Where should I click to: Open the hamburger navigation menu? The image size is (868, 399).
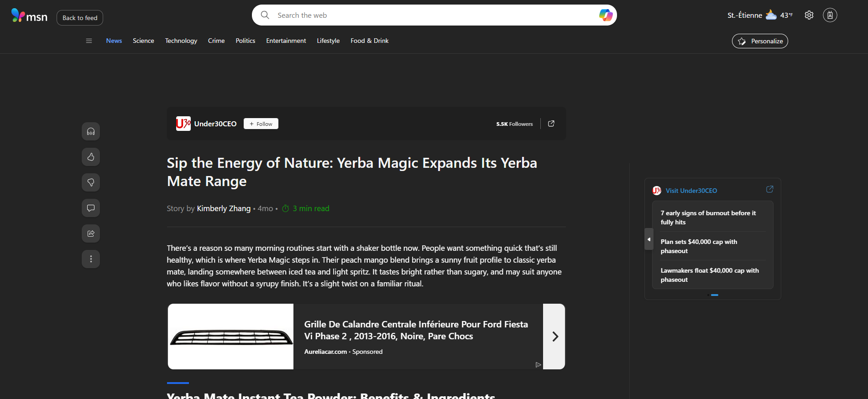(x=89, y=41)
